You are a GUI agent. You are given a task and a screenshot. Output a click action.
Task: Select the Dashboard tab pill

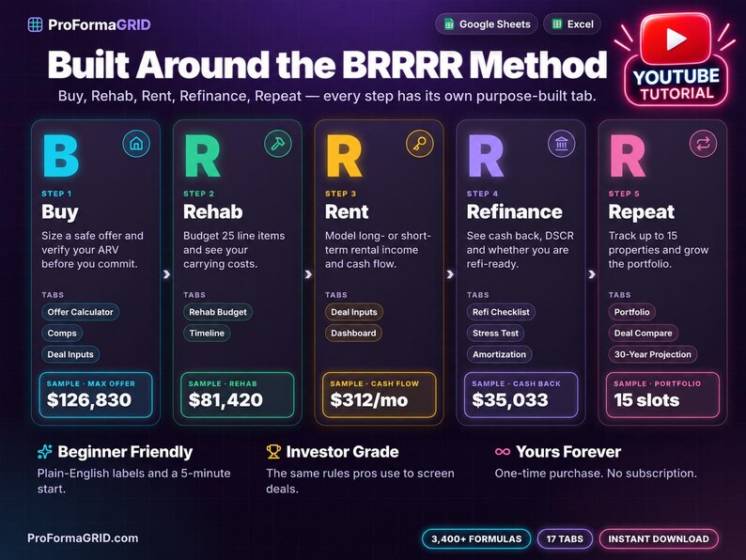353,333
